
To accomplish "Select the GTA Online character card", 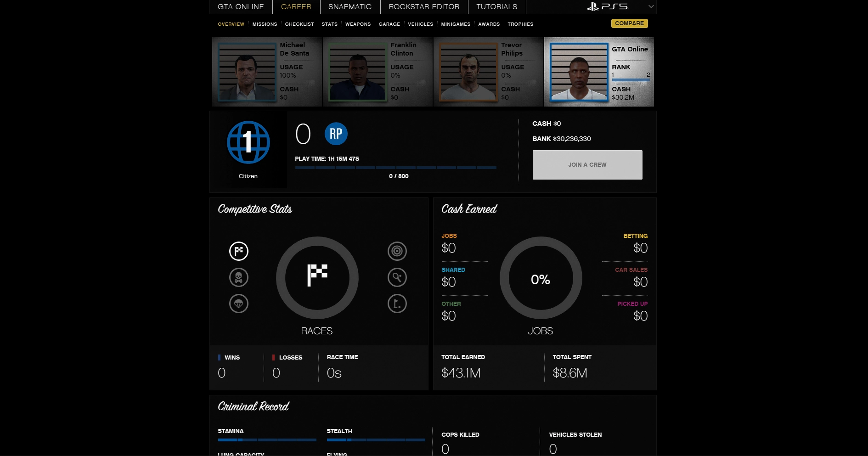I will (599, 72).
